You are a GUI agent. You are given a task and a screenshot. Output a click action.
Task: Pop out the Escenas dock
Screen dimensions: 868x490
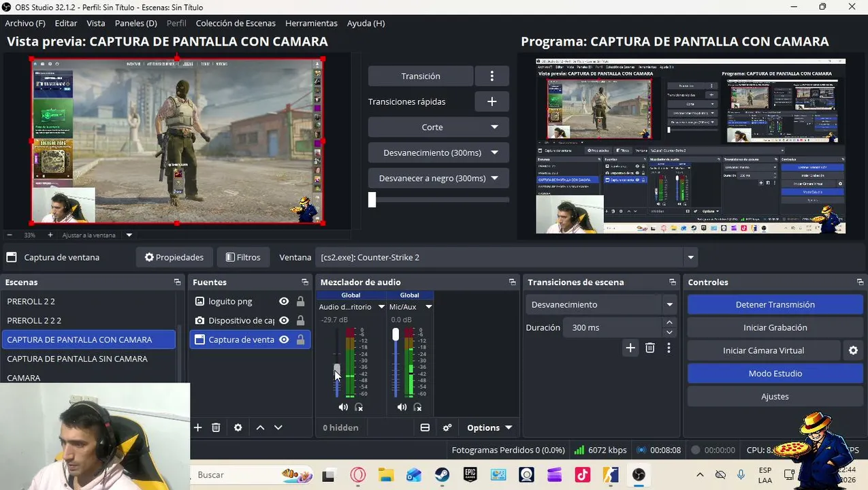pos(177,282)
